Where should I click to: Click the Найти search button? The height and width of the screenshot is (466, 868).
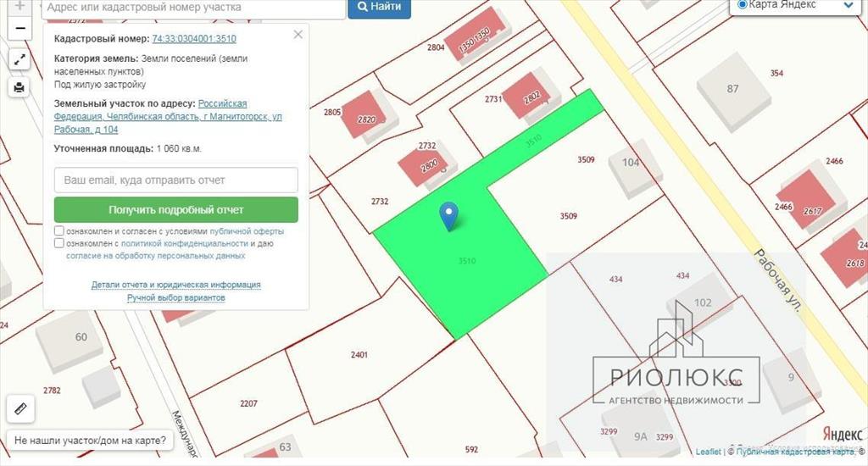tap(379, 8)
